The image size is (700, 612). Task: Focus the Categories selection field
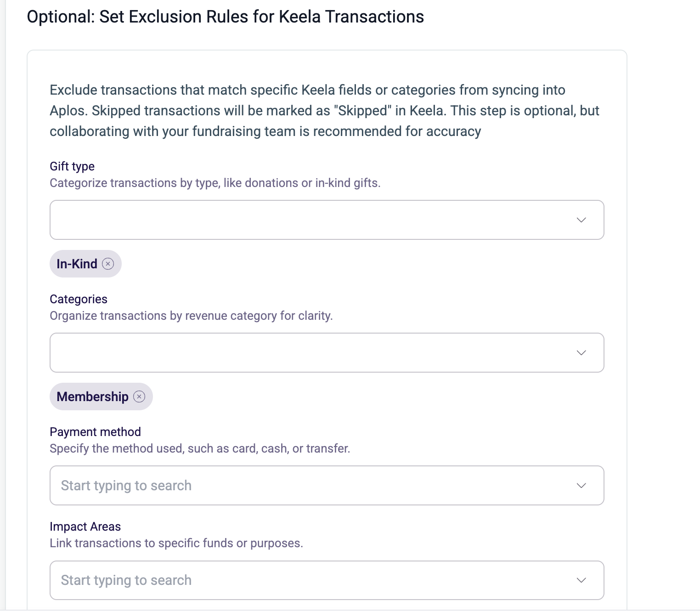pos(327,352)
